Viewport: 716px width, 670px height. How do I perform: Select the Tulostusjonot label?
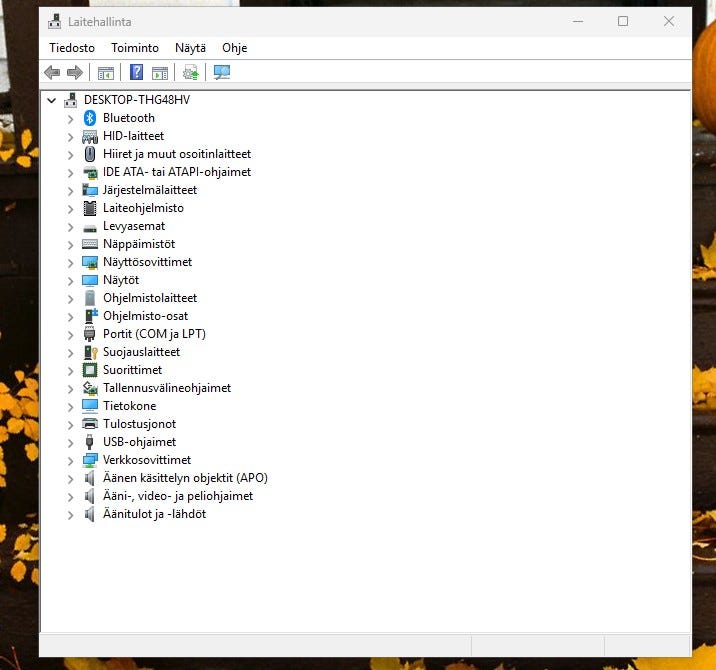pyautogui.click(x=139, y=424)
